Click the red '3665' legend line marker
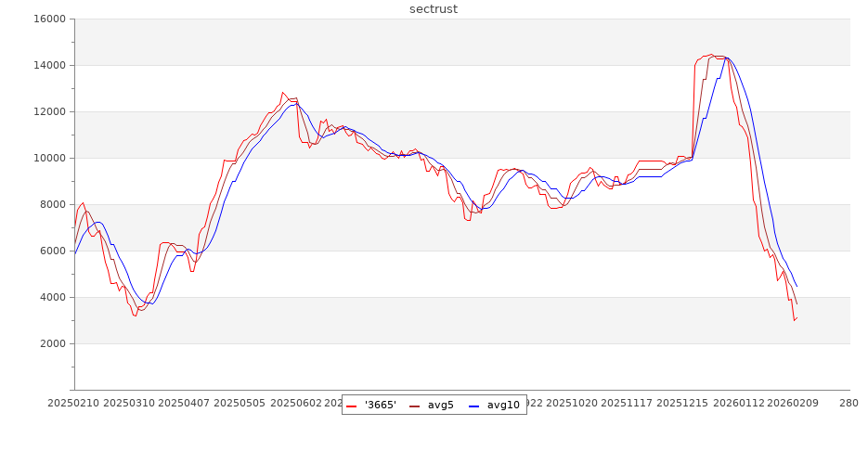 point(352,406)
